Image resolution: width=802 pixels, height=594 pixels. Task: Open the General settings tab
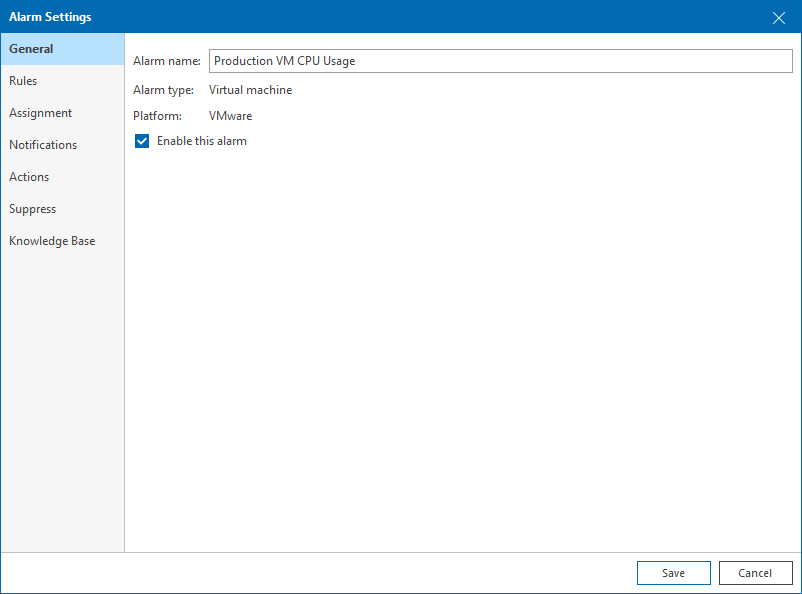62,49
